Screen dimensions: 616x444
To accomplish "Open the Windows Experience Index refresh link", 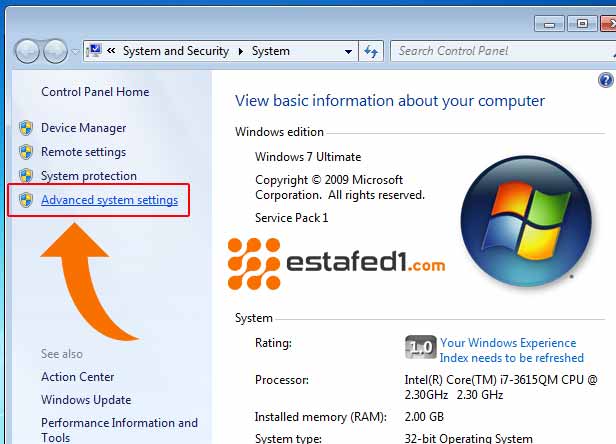I will click(x=511, y=350).
